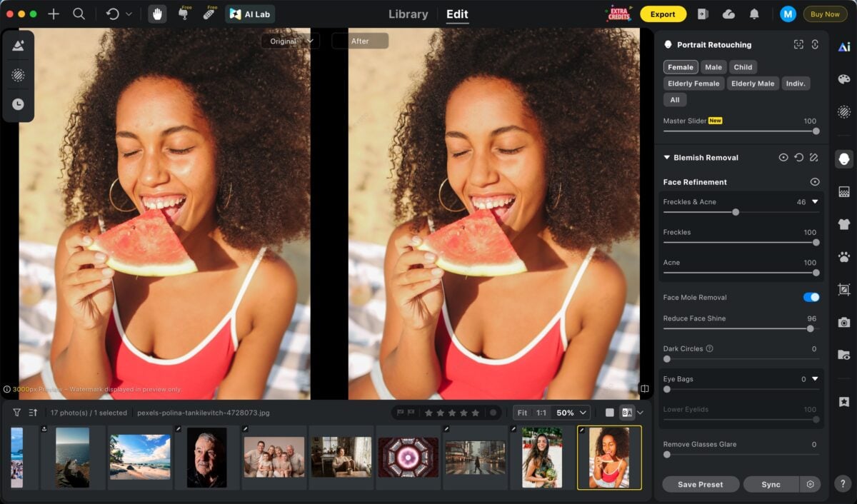Select the Elderly Female category
857x504 pixels.
point(693,84)
